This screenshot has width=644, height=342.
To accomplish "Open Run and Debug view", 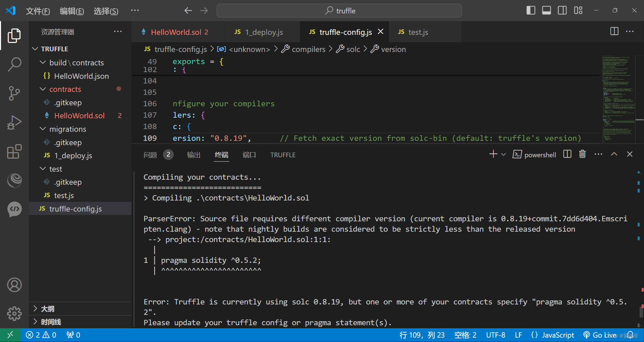I will 14,122.
